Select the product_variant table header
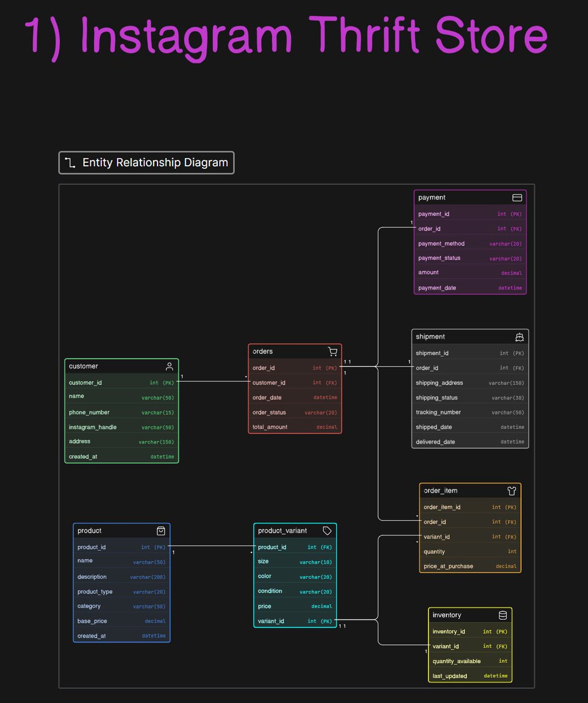The image size is (588, 703). pyautogui.click(x=295, y=531)
